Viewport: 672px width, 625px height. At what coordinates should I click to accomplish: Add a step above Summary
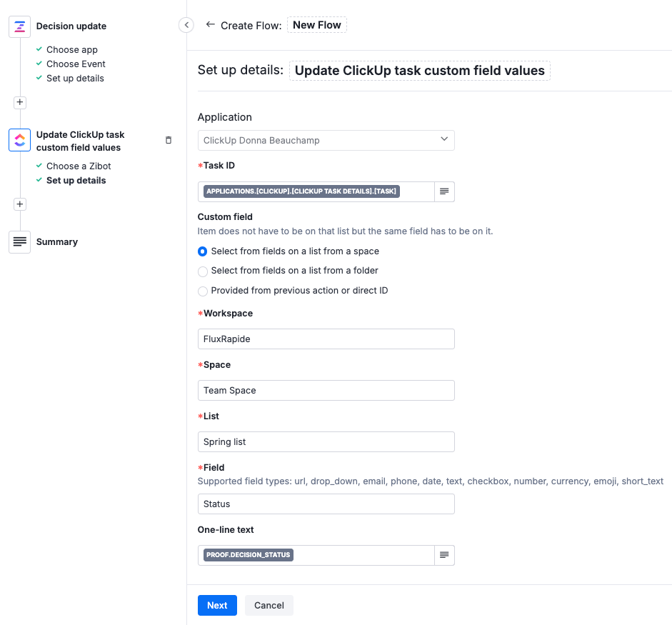point(20,204)
